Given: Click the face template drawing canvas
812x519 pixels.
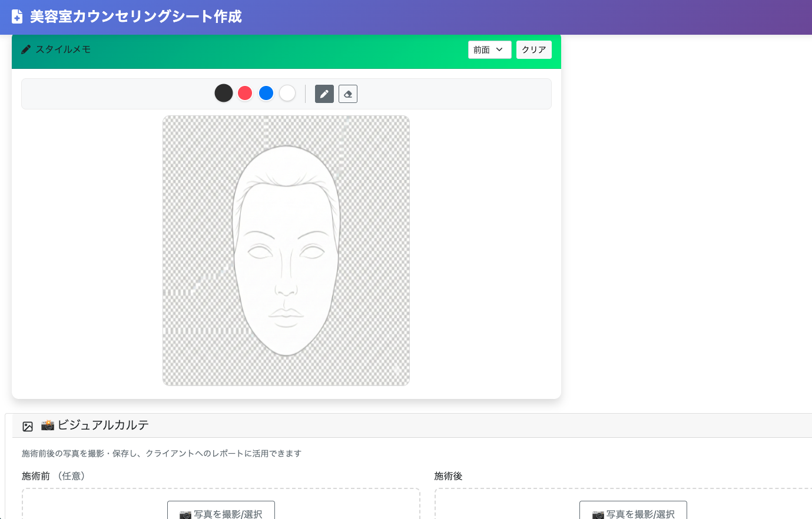Looking at the screenshot, I should (286, 250).
